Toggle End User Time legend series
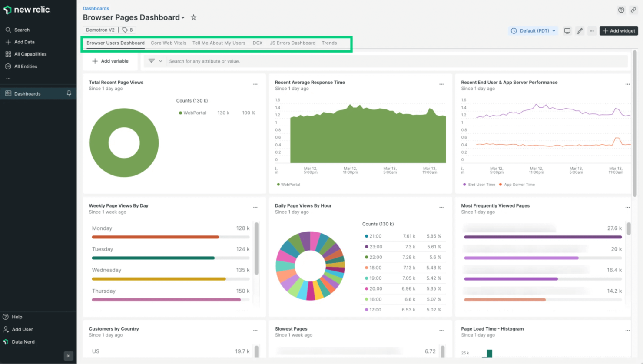The height and width of the screenshot is (364, 643). pos(479,185)
